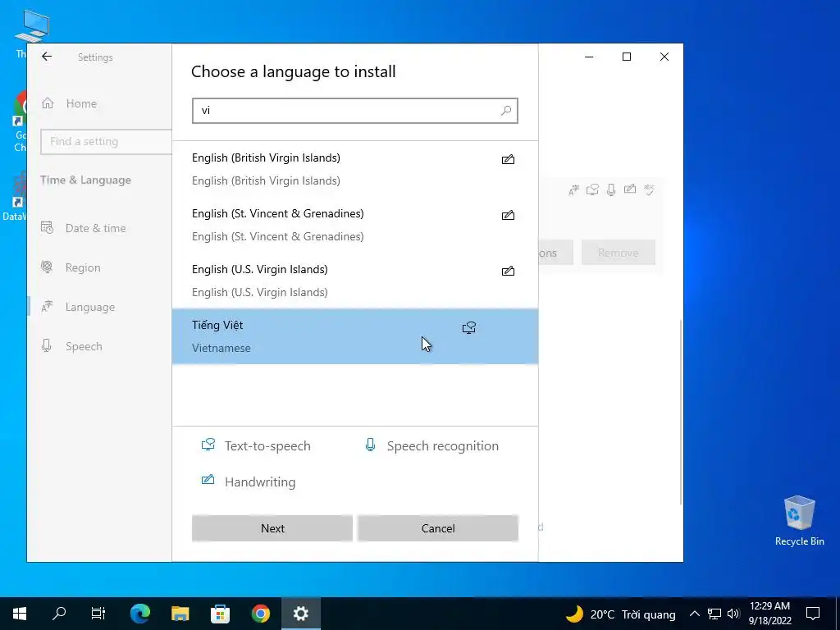Launch Microsoft Edge from taskbar
The width and height of the screenshot is (840, 630).
[140, 614]
